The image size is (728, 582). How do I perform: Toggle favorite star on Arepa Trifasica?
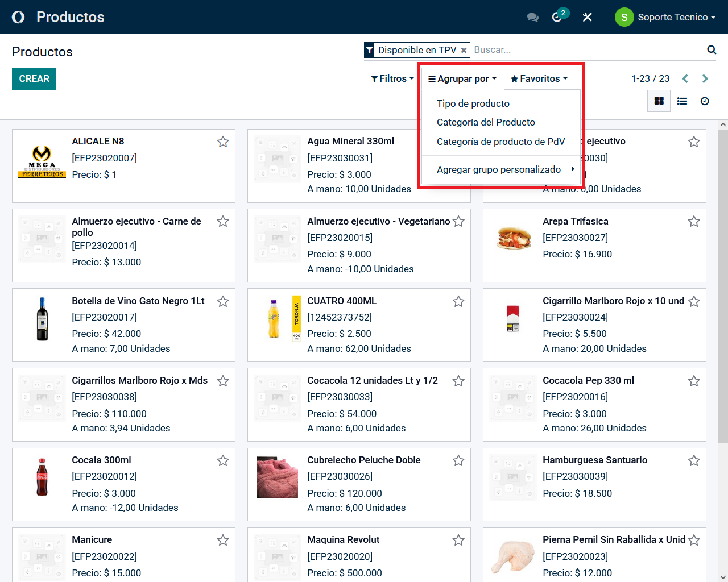pos(694,222)
